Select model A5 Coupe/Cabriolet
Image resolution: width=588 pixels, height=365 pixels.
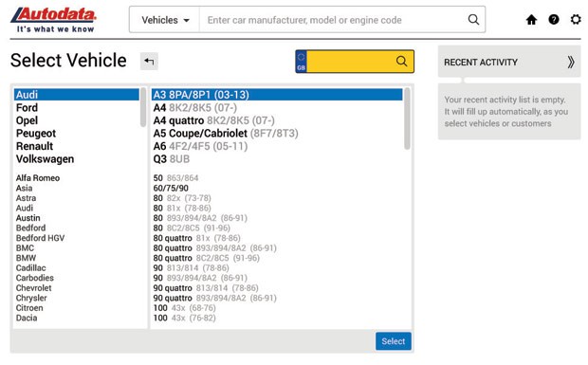(x=226, y=134)
